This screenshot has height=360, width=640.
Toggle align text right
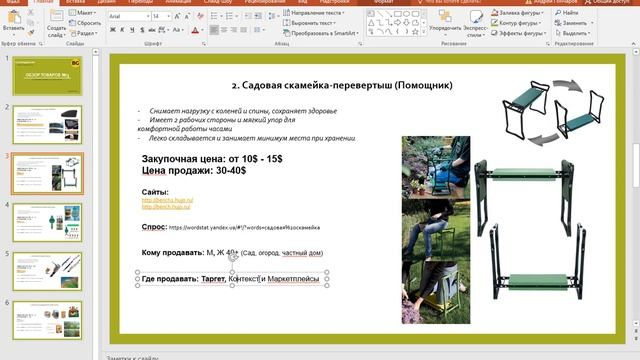point(234,30)
